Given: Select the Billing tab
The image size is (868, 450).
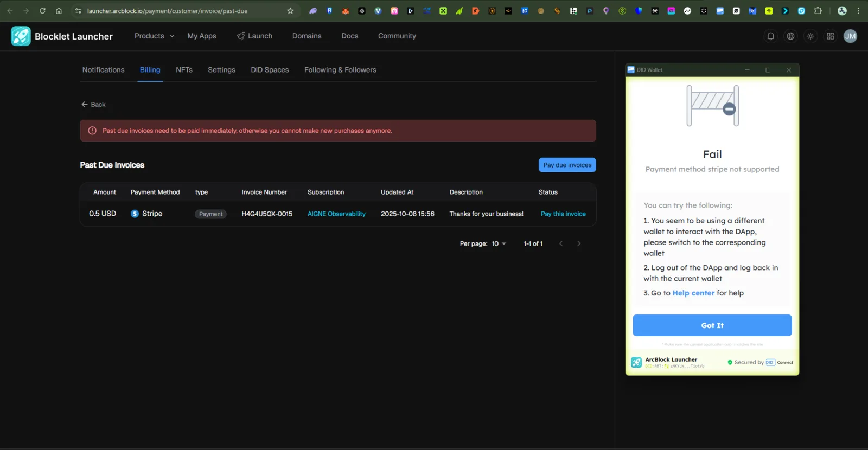Looking at the screenshot, I should coord(150,70).
